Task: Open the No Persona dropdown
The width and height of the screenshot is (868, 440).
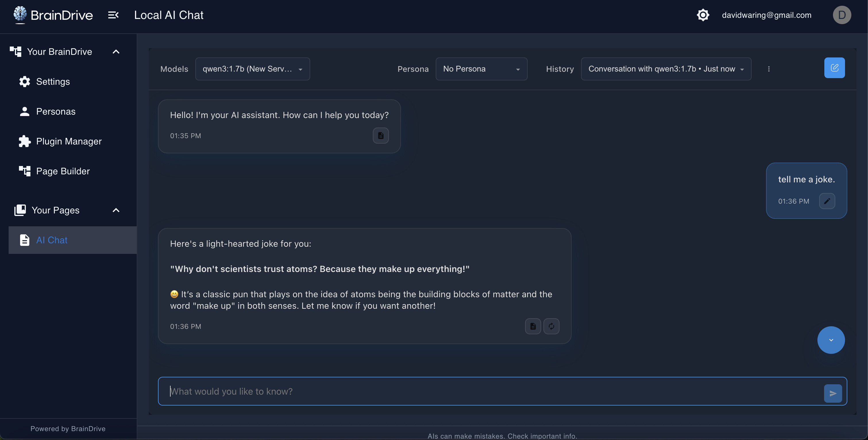Action: click(x=481, y=69)
